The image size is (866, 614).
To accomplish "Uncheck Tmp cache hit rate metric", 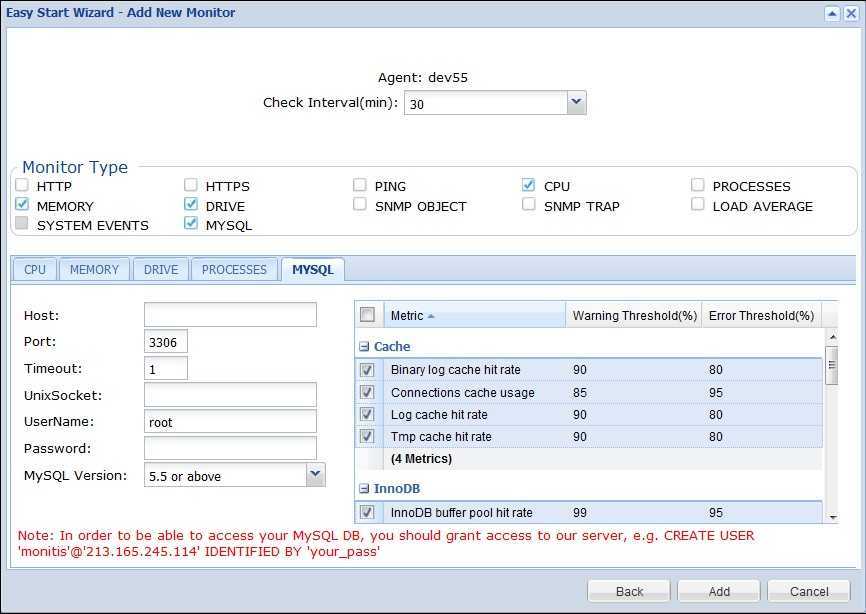I will 367,436.
